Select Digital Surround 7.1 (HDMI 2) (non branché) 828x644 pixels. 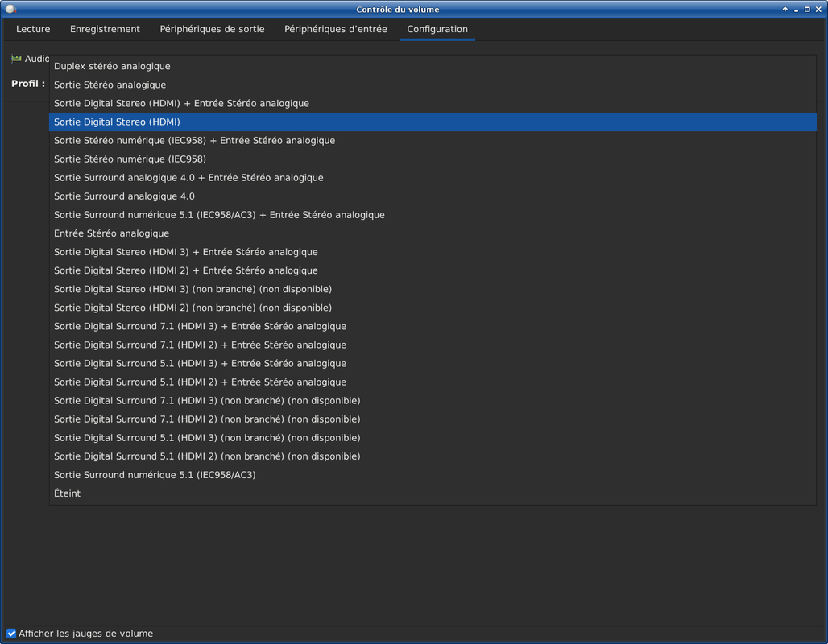[x=433, y=419]
